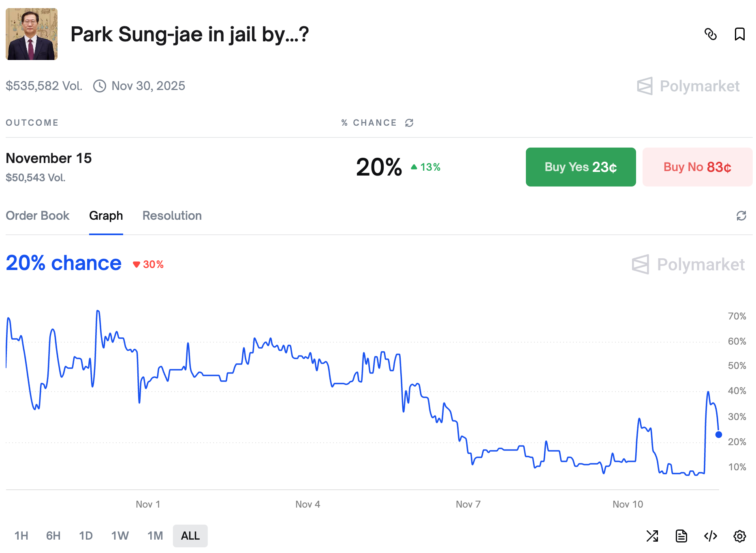Click the refresh icon beside % CHANCE
The height and width of the screenshot is (553, 756).
(x=409, y=123)
